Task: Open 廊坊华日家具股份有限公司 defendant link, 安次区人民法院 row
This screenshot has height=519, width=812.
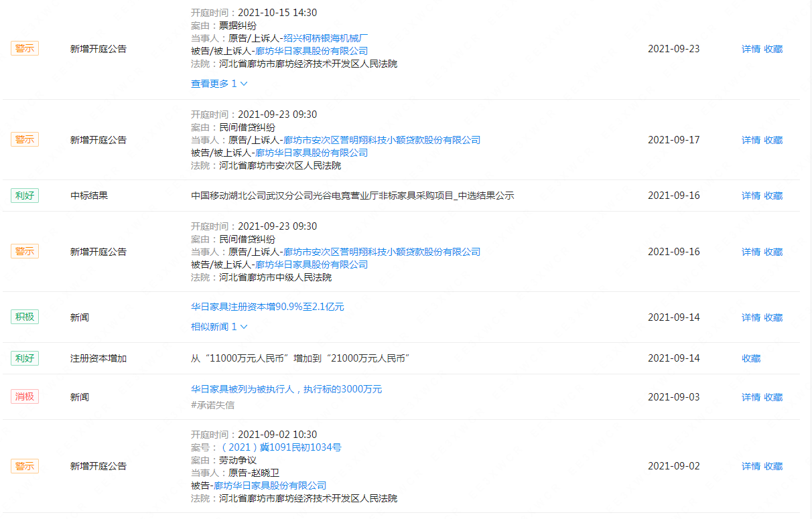Action: (x=312, y=153)
